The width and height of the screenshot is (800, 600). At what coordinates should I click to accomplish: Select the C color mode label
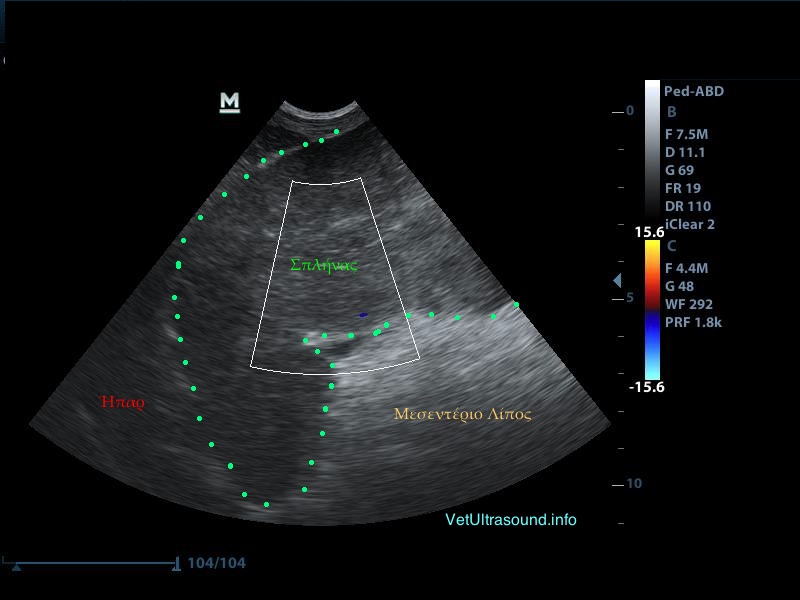click(671, 245)
